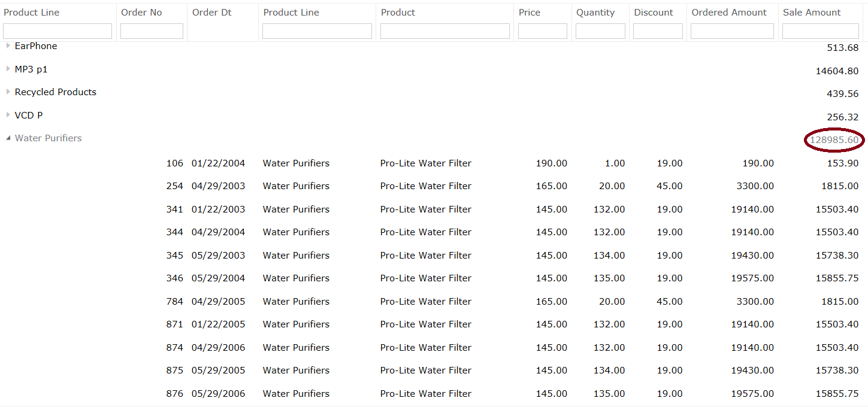Screen dimensions: 868x407
Task: Focus the Product column filter field
Action: [445, 31]
